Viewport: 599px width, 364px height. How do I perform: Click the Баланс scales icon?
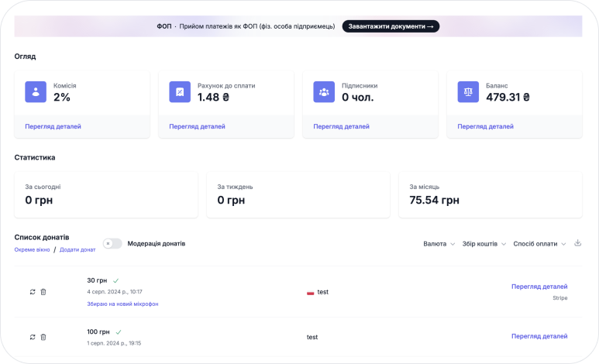pyautogui.click(x=468, y=92)
